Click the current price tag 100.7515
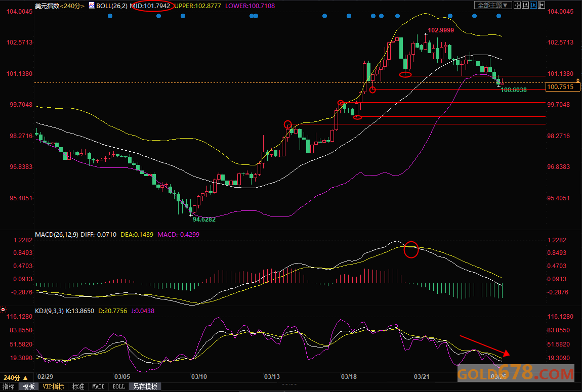Image resolution: width=582 pixels, height=392 pixels. (563, 87)
